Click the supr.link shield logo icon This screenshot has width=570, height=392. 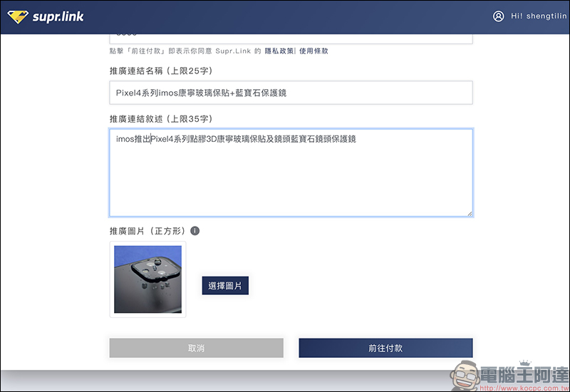18,16
